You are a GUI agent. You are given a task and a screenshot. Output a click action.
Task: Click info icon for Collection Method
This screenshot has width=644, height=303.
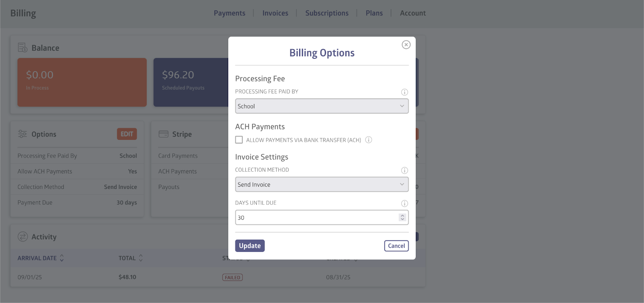[x=405, y=170]
